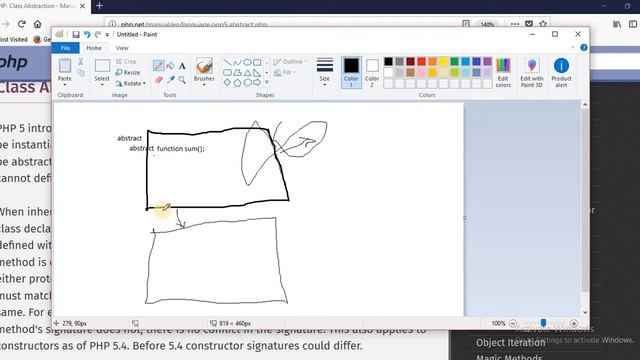640x360 pixels.
Task: Click the zoom in plus button
Action: [573, 323]
